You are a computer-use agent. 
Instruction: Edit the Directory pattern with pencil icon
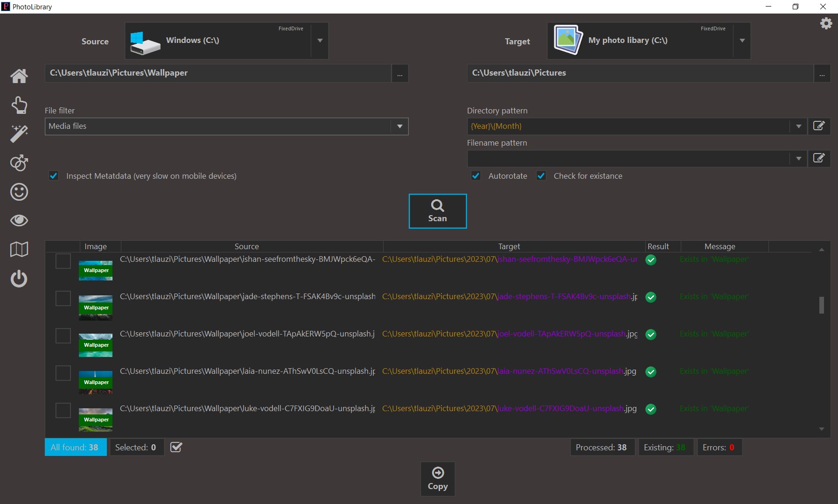819,126
